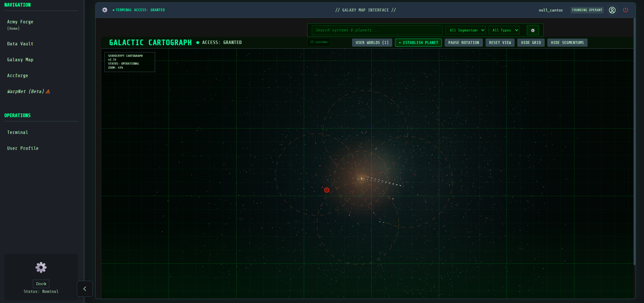Click the 25 systems counter

pos(319,42)
